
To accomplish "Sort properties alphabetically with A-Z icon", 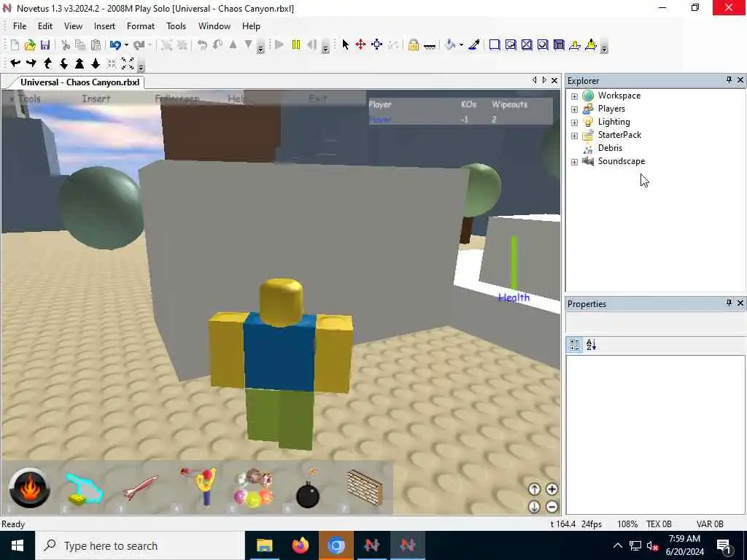I will point(591,345).
